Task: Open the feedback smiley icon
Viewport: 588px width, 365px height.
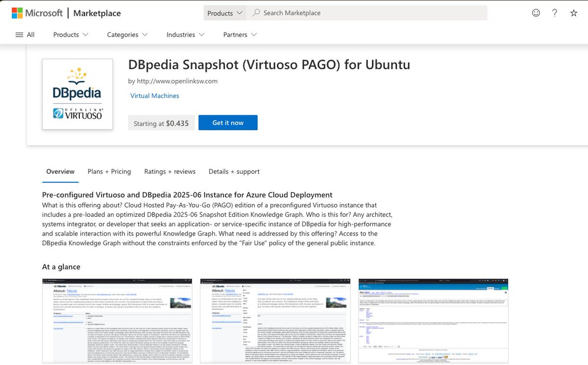Action: click(x=536, y=13)
